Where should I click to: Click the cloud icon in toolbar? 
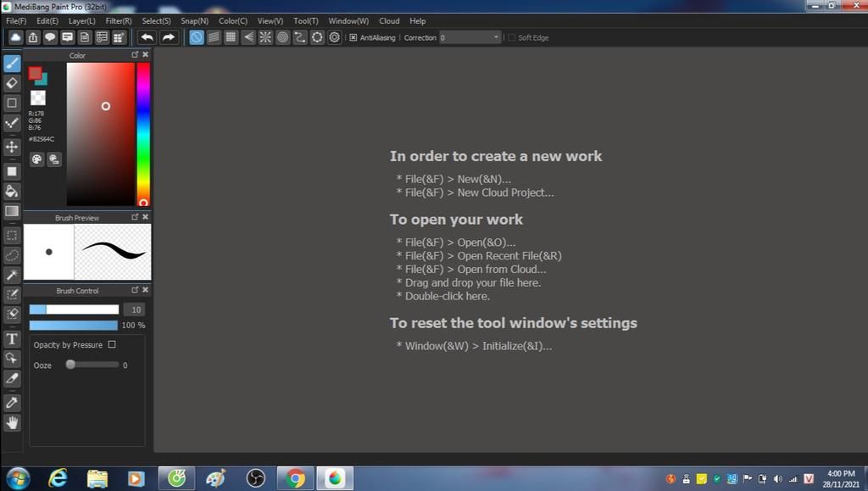15,37
